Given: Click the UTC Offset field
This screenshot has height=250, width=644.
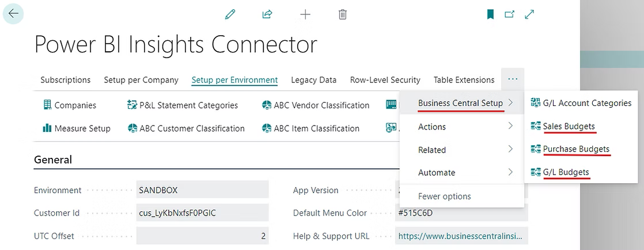Looking at the screenshot, I should (203, 236).
